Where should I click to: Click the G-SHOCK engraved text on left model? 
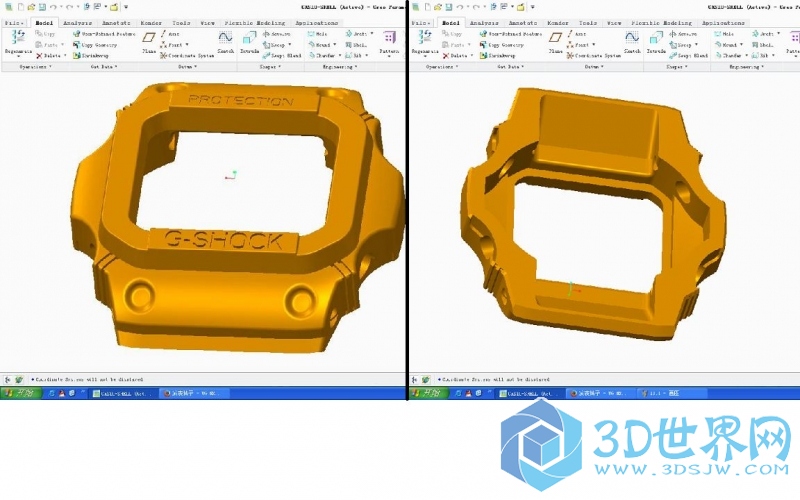(x=224, y=240)
